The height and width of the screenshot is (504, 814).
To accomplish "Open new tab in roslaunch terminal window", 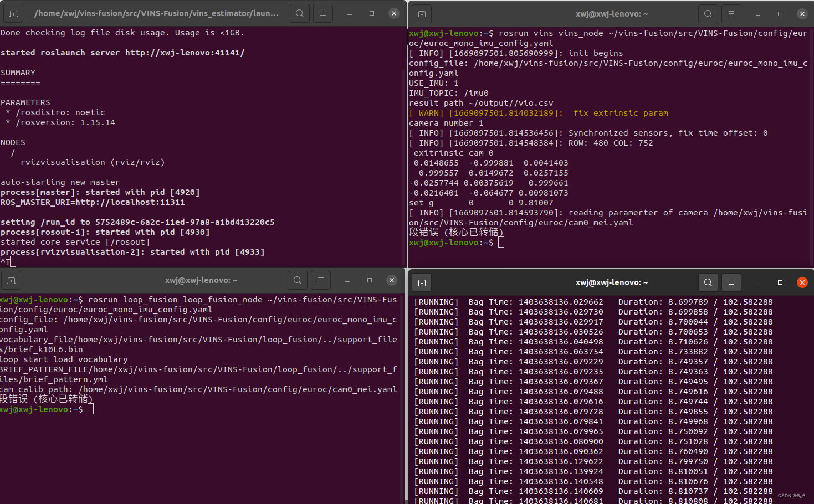I will coord(13,13).
